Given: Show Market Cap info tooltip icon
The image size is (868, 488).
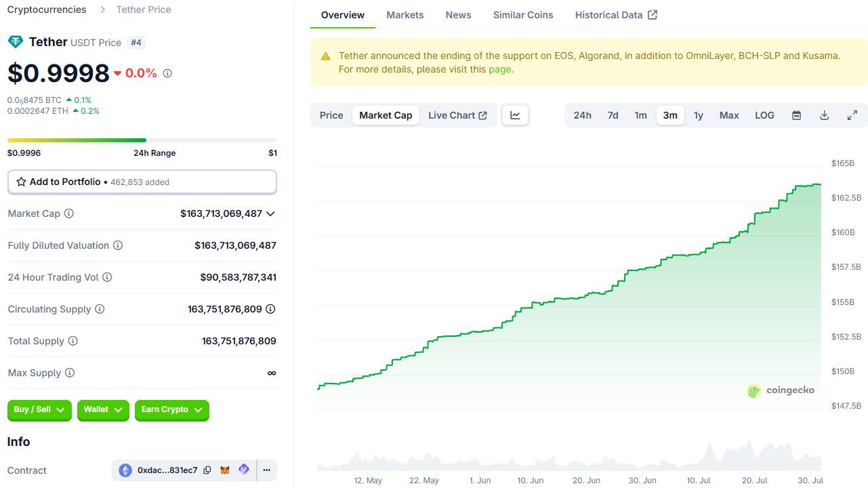Looking at the screenshot, I should pyautogui.click(x=68, y=213).
